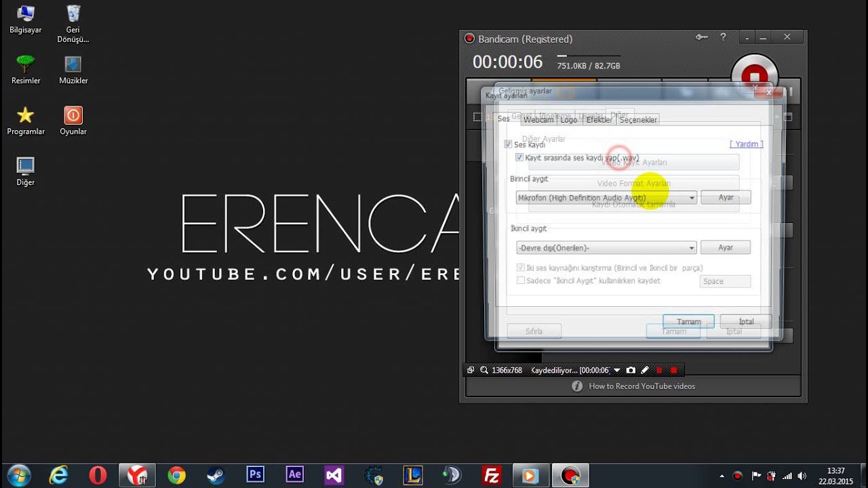Click the info icon beside How to Record YouTube videos

pos(577,386)
